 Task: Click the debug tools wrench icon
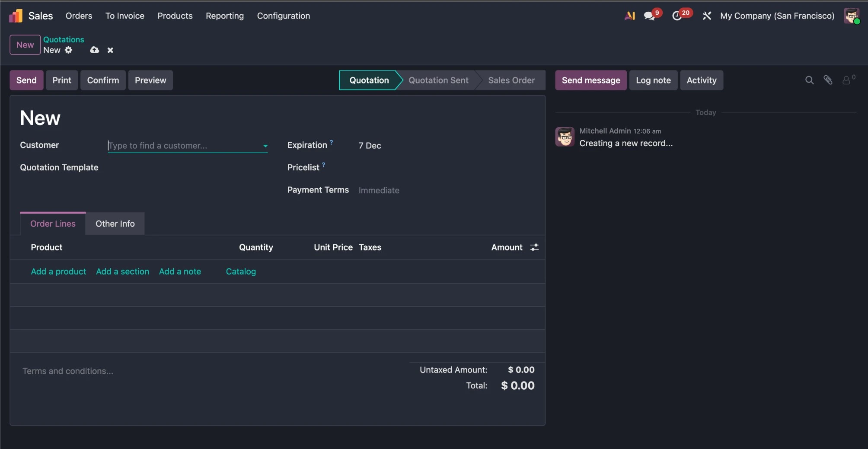point(707,16)
